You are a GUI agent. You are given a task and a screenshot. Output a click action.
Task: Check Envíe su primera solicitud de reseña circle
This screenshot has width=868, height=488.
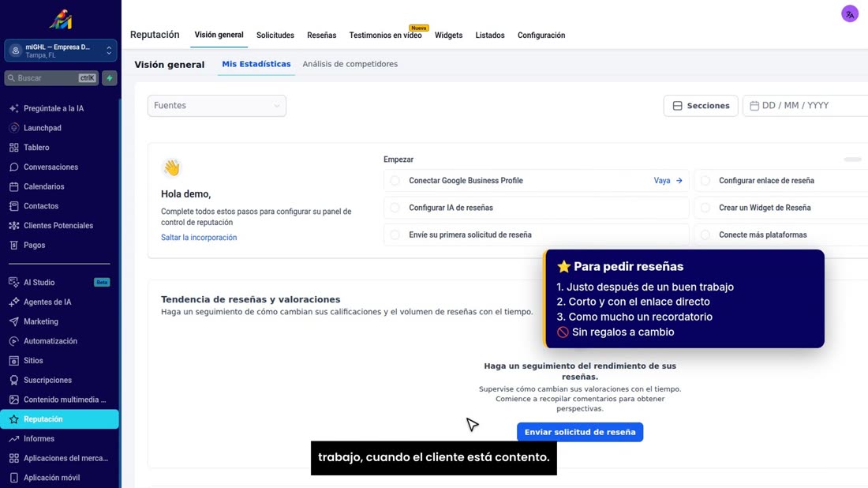pyautogui.click(x=395, y=235)
